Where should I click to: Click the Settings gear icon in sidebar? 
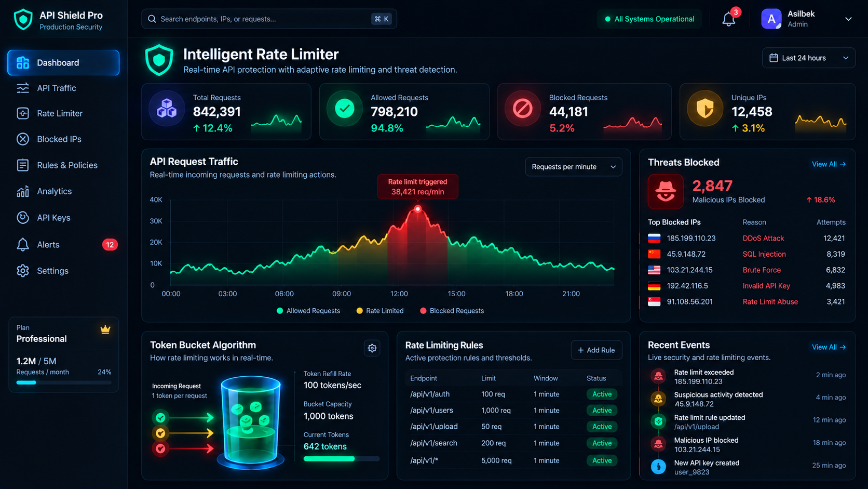(x=23, y=271)
